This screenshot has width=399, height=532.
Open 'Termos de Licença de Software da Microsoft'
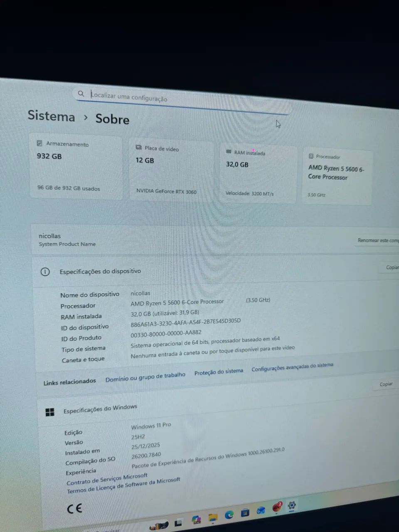coord(123,485)
